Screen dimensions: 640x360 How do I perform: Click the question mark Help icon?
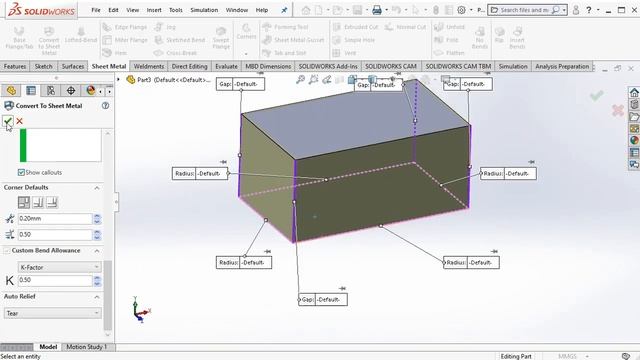pyautogui.click(x=589, y=10)
